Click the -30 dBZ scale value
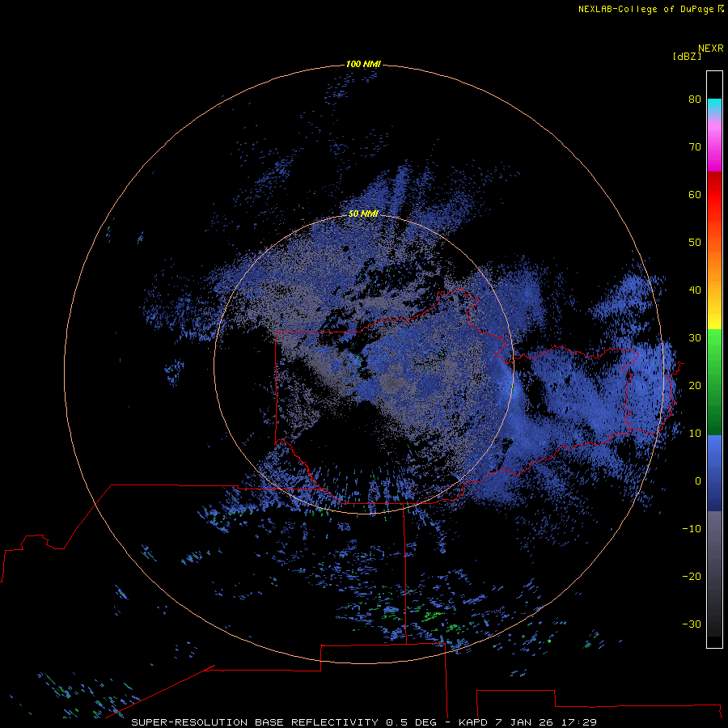This screenshot has width=728, height=728. tap(692, 624)
